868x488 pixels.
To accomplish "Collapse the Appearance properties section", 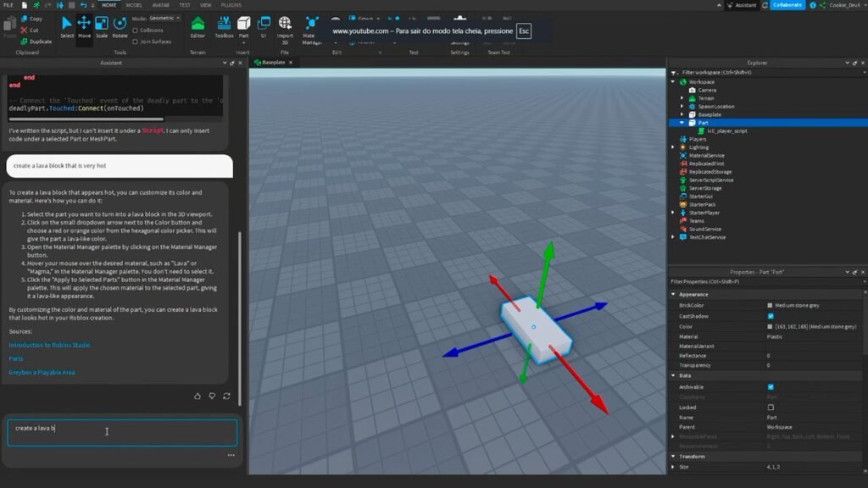I will pos(674,294).
